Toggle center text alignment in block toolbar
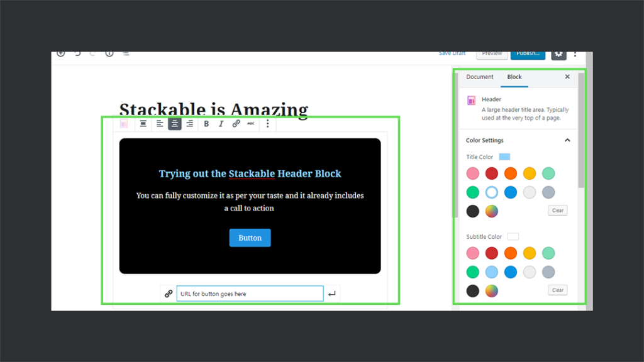 (175, 124)
